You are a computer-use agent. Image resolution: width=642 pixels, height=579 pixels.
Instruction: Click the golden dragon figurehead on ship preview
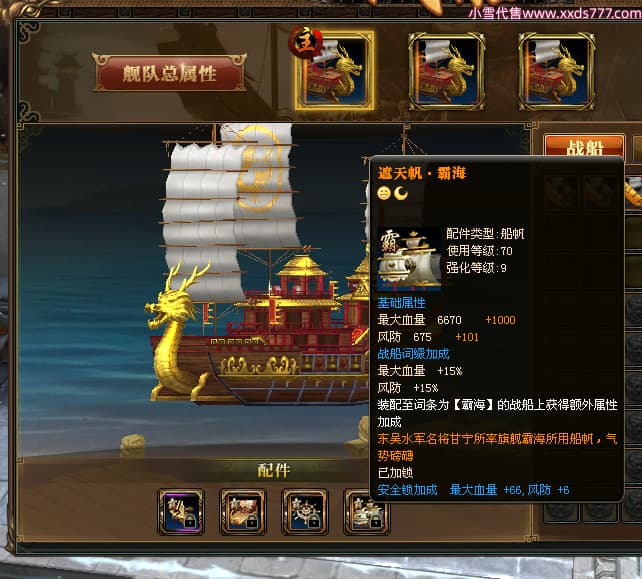[174, 328]
